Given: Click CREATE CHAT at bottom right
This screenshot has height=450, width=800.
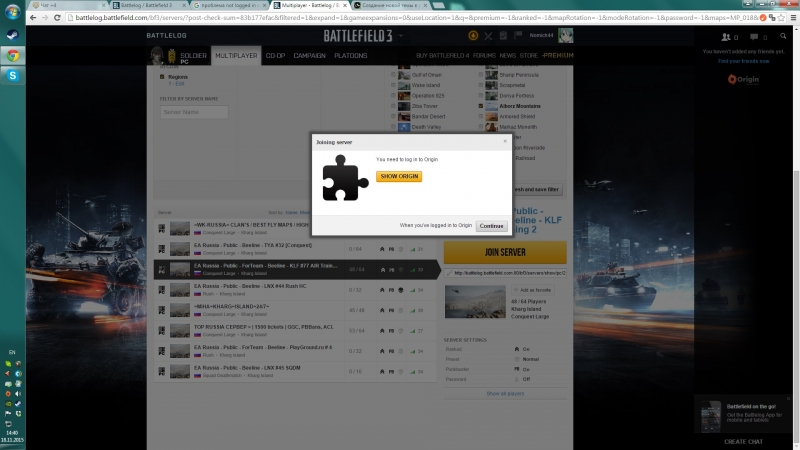Looking at the screenshot, I should click(743, 442).
